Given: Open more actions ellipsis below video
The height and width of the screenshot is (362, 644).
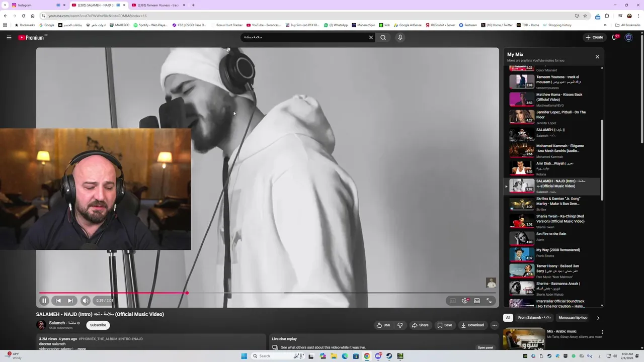Looking at the screenshot, I should click(495, 325).
